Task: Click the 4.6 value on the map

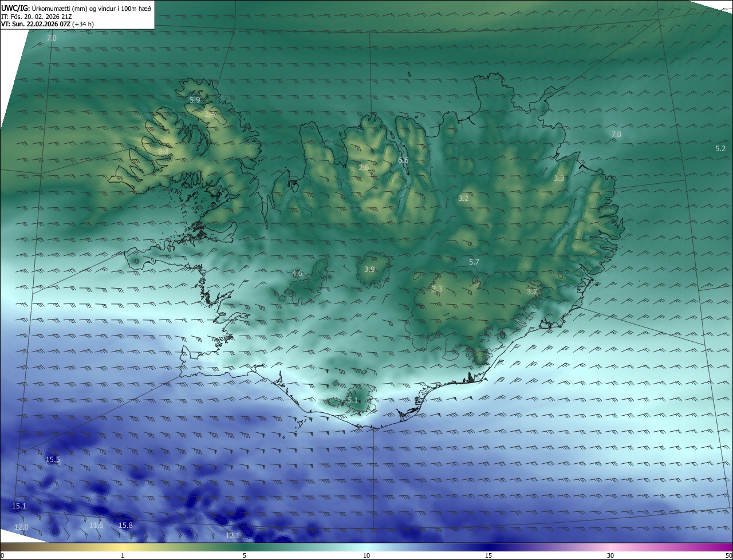Action: (297, 274)
